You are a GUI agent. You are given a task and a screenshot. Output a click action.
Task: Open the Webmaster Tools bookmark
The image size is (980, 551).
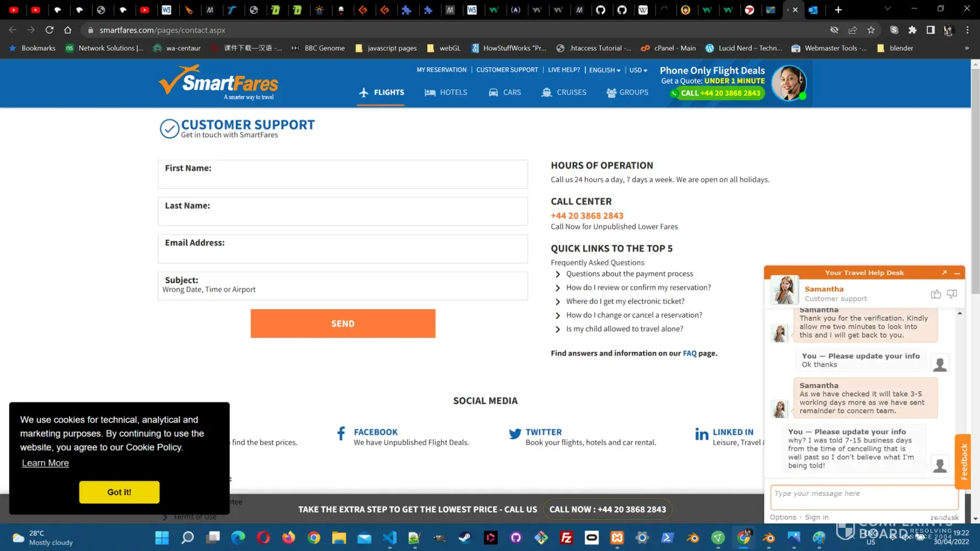click(829, 48)
